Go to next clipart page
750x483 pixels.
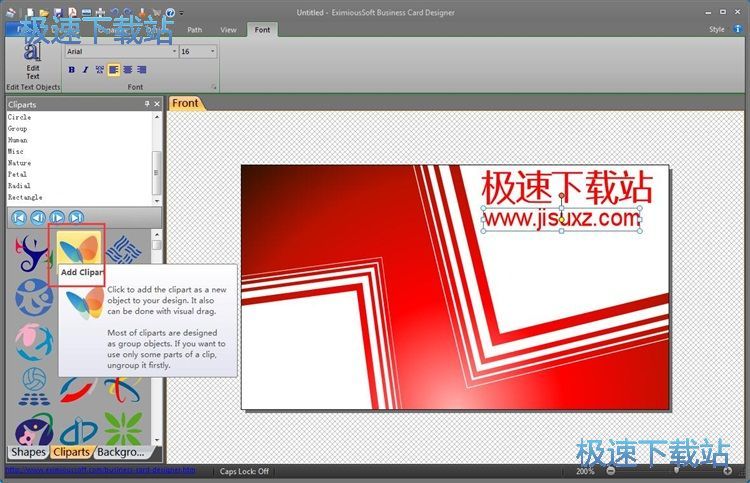point(57,218)
